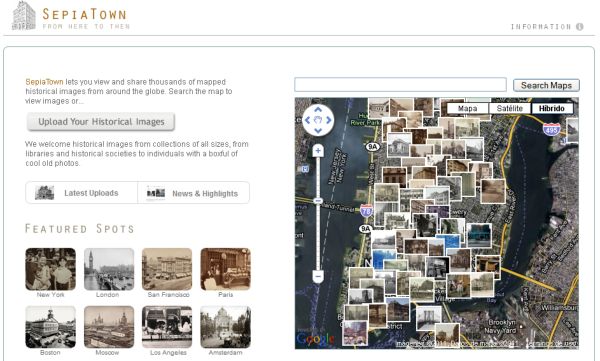The width and height of the screenshot is (600, 361).
Task: Click the 'Moscow' caption text
Action: click(107, 353)
